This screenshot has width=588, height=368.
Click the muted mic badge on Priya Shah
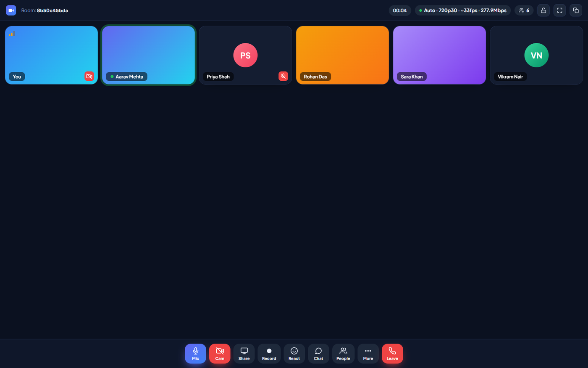pos(283,76)
